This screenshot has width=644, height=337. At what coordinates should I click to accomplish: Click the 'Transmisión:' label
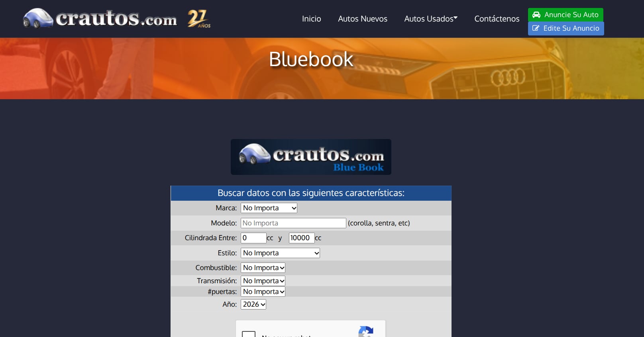(217, 281)
